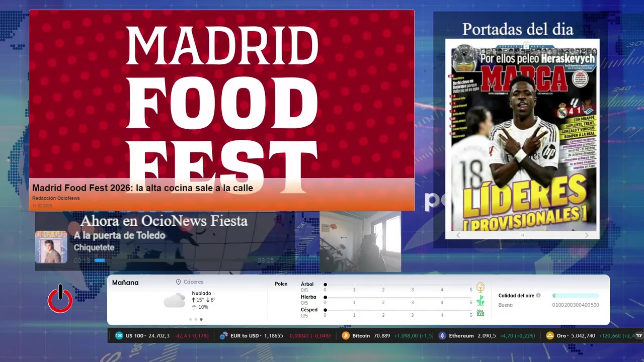Open the Madrid Food Fest 2026 headline

click(x=142, y=188)
